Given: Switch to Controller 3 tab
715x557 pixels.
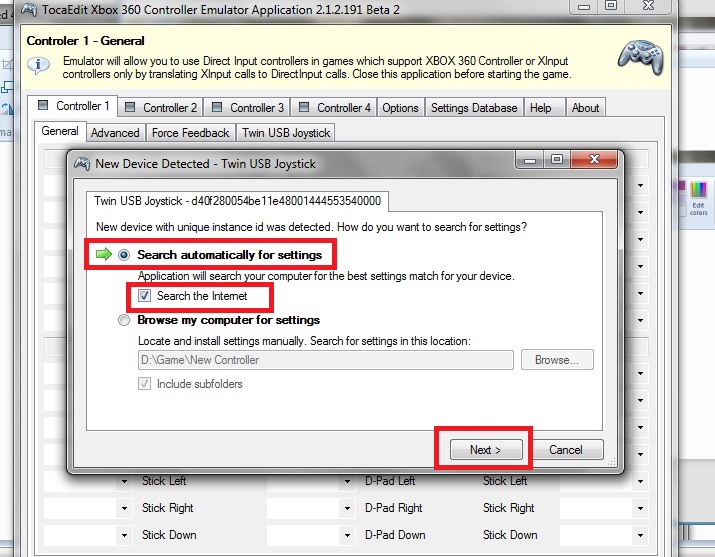Looking at the screenshot, I should click(248, 108).
